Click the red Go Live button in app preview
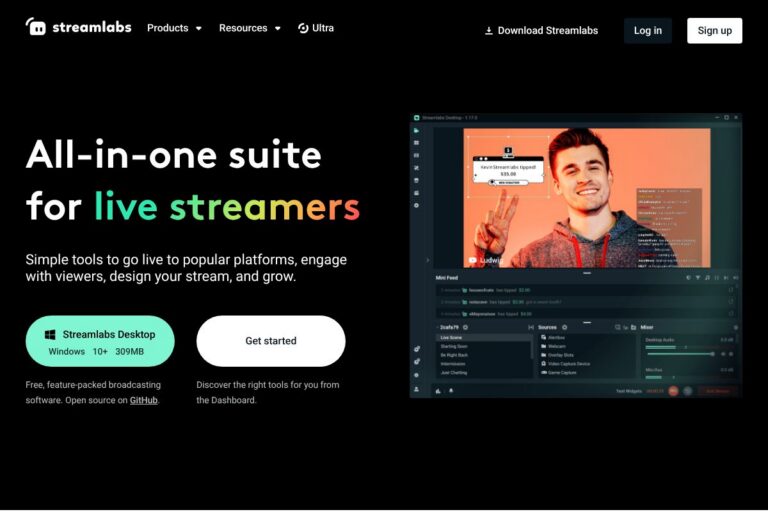The image size is (768, 512). (x=718, y=391)
